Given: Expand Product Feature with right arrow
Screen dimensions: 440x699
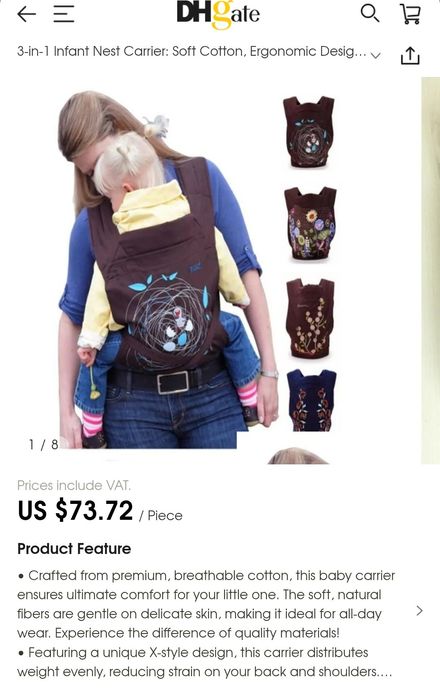Looking at the screenshot, I should 419,611.
